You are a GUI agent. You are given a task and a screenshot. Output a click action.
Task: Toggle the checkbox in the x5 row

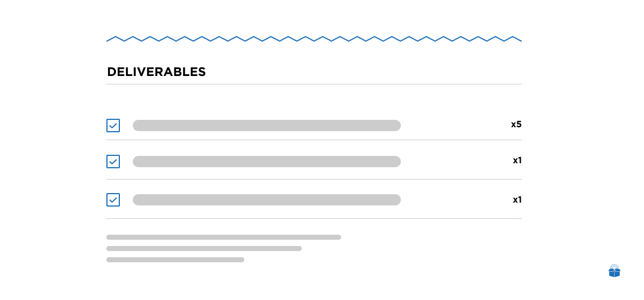113,126
